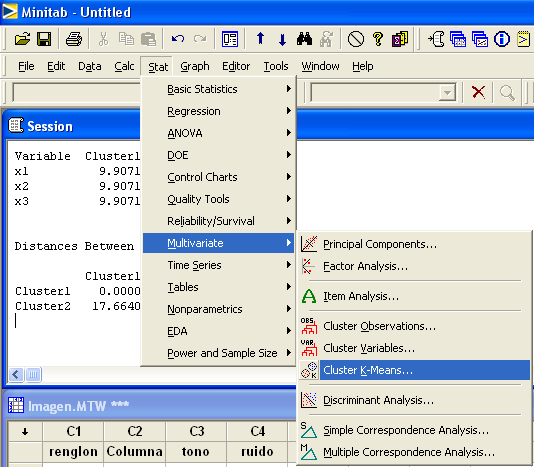The width and height of the screenshot is (534, 467).
Task: Click the Edit Last Dialog icon
Action: pos(230,39)
